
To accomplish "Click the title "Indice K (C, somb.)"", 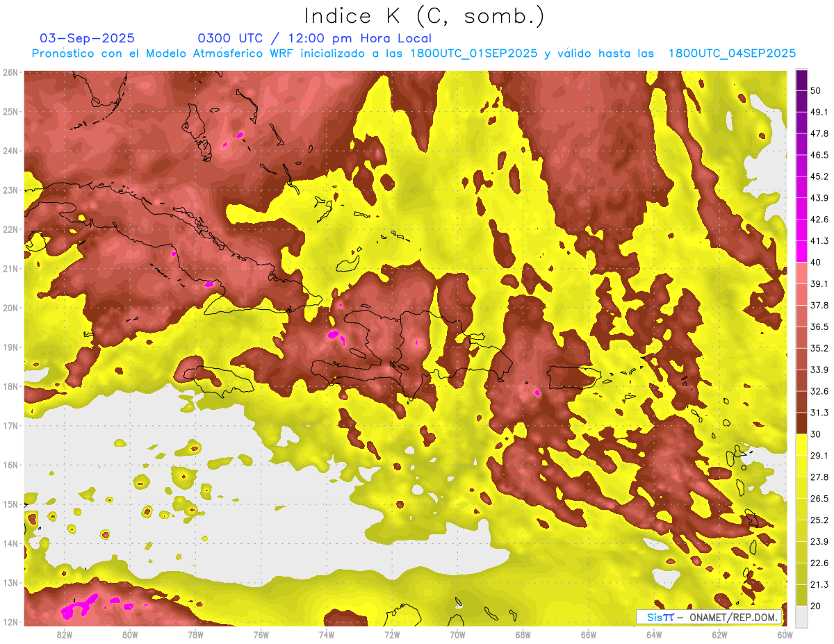I will click(x=425, y=17).
